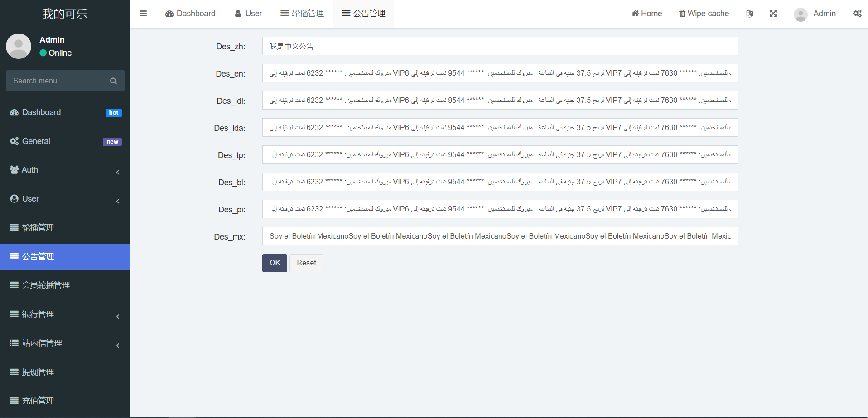Click the 我的可乐 site title
Viewport: 868px width, 418px height.
pyautogui.click(x=65, y=14)
